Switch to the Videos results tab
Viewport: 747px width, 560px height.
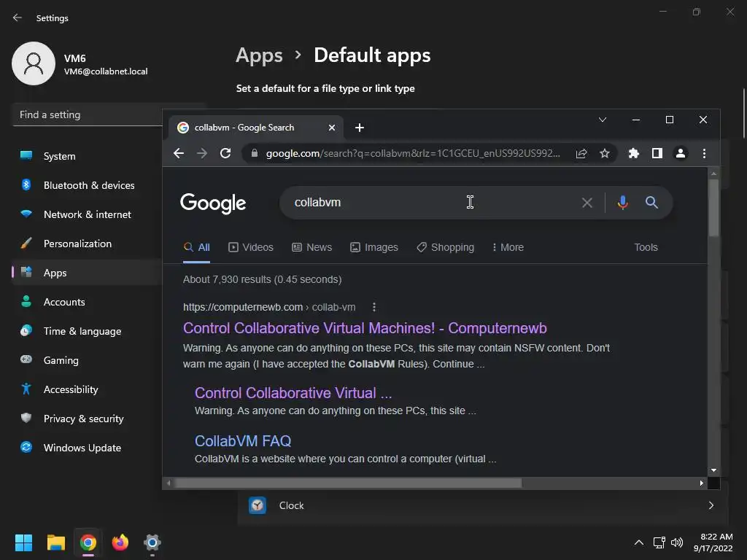(x=251, y=247)
